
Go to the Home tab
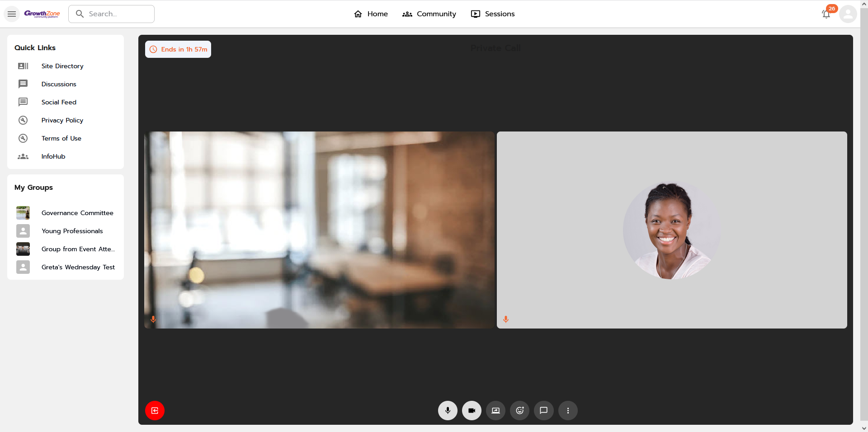(x=371, y=14)
